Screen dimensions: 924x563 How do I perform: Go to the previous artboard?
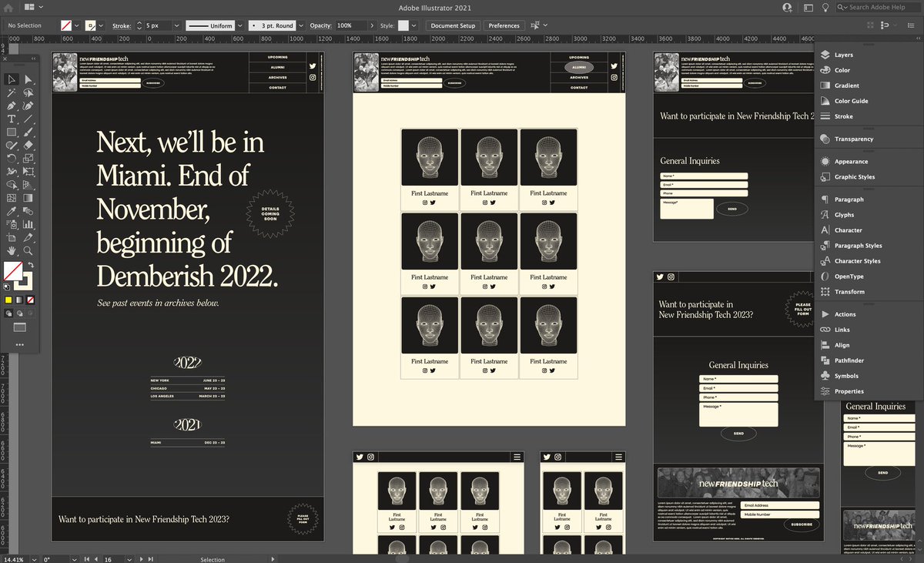pos(97,559)
